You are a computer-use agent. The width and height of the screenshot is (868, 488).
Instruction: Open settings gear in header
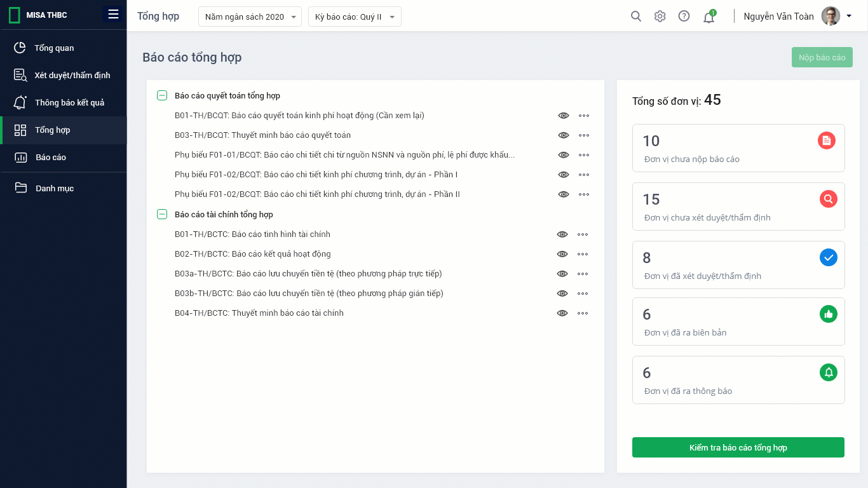660,17
